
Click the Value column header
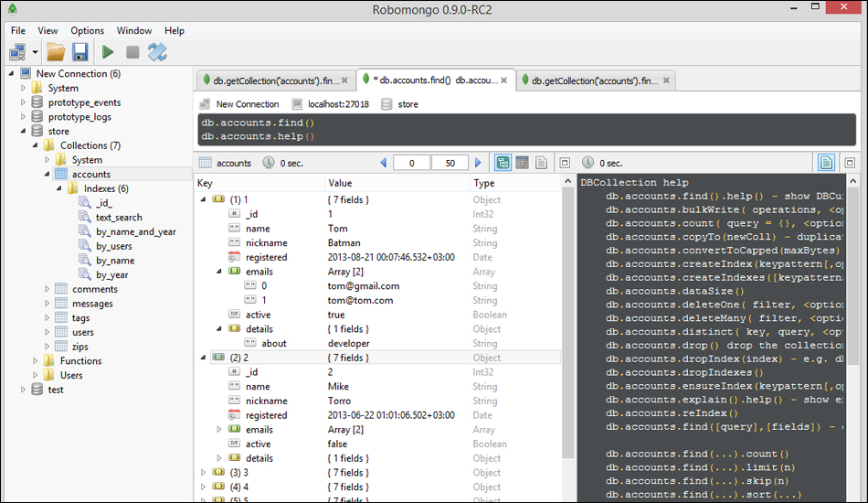397,183
